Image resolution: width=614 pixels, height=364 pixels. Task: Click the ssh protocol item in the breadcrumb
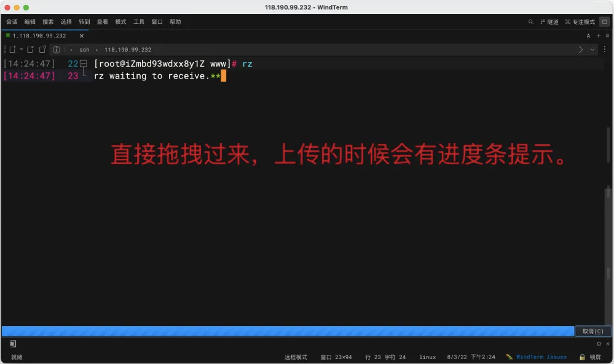(84, 50)
